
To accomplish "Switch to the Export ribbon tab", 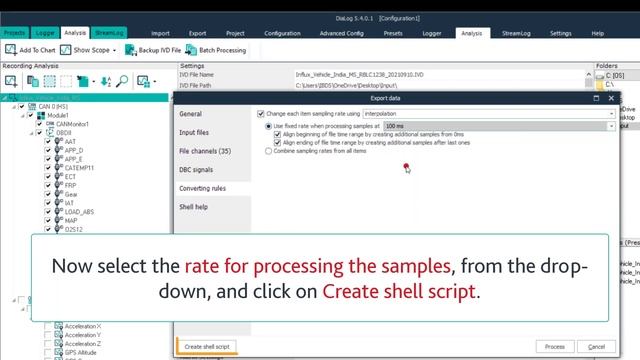I will [x=197, y=33].
